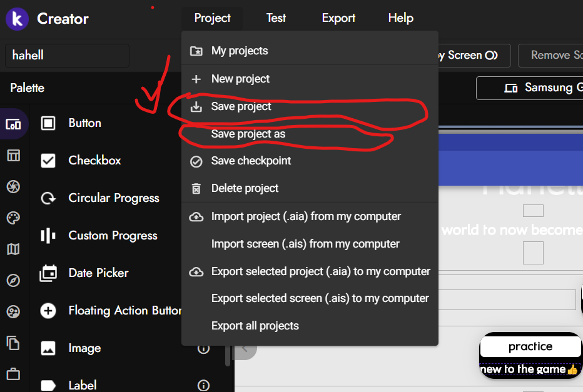This screenshot has height=392, width=583.
Task: Click the Kodular Creator logo icon
Action: [17, 19]
